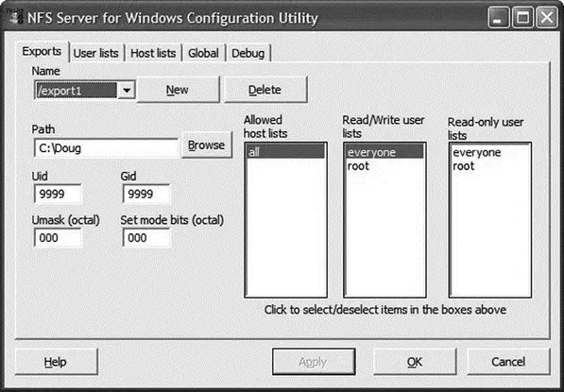Click the Uid field with 9999
564x392 pixels.
(58, 195)
